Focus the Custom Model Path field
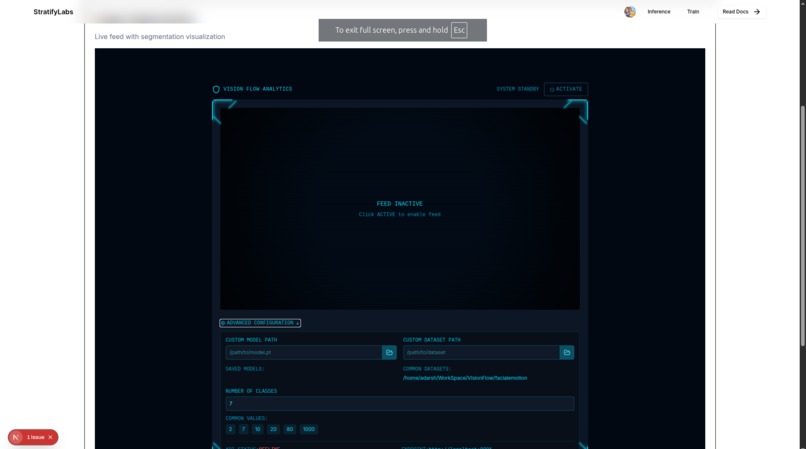The height and width of the screenshot is (449, 806). click(x=304, y=352)
